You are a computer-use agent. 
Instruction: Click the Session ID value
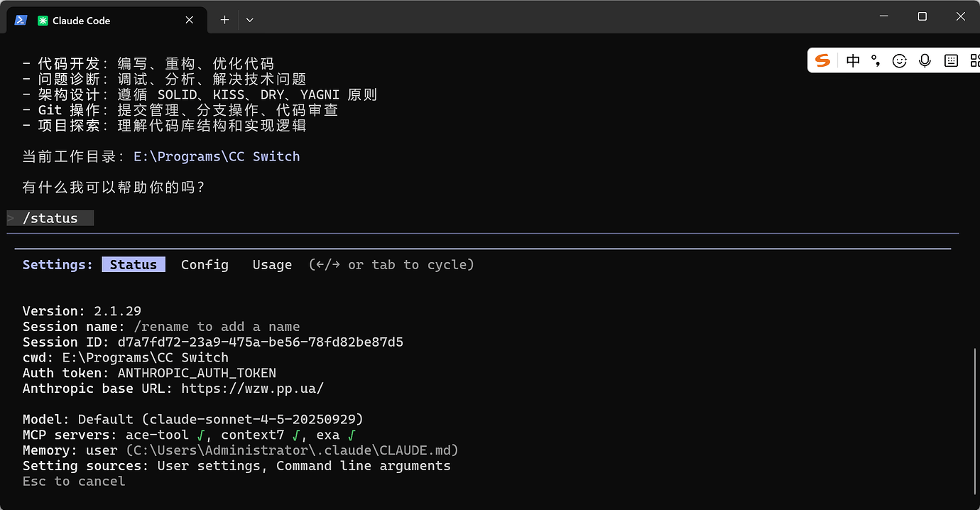(260, 342)
